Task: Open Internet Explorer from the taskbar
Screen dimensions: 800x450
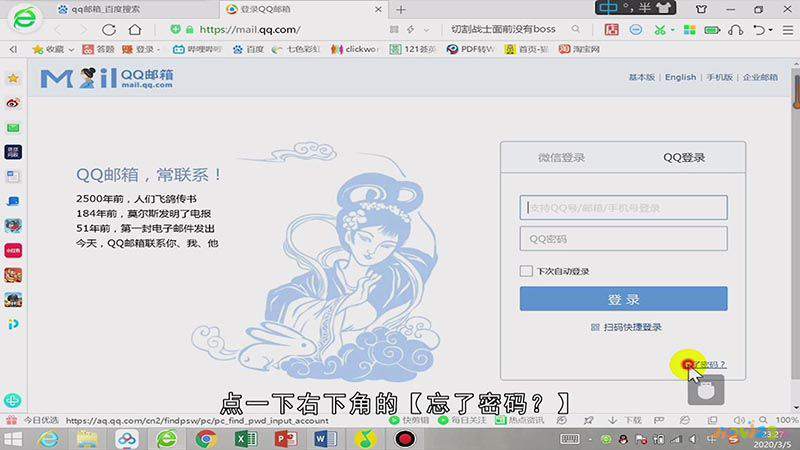Action: click(48, 439)
